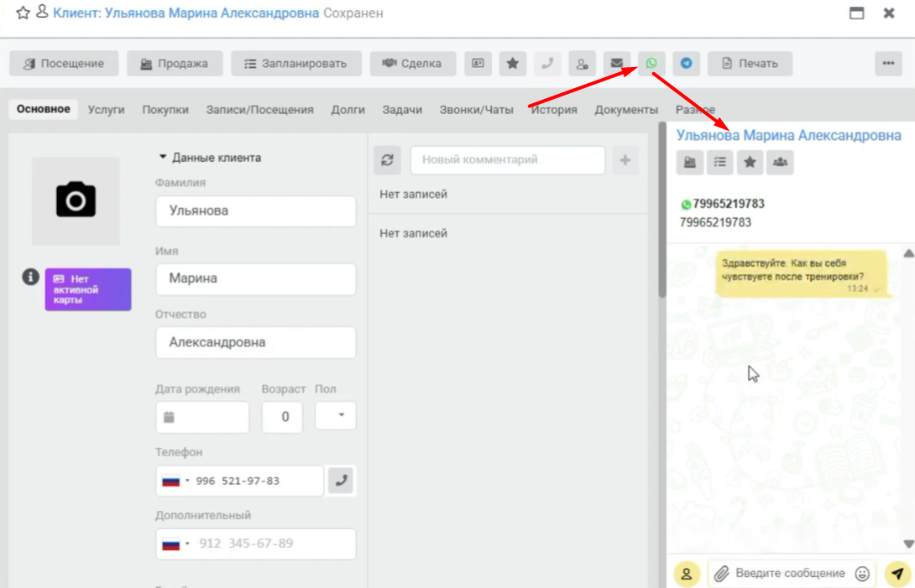Click the Отчество field with Александровна
Screen dimensions: 915x588
[x=255, y=342]
